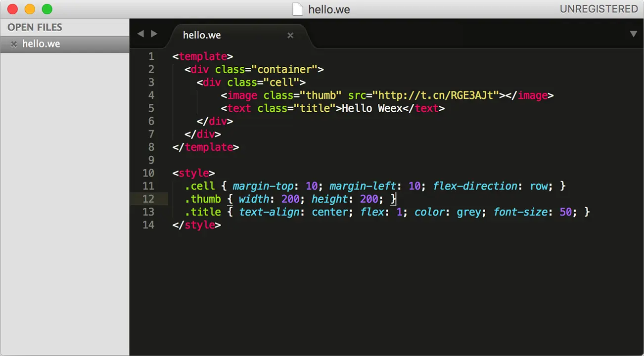Viewport: 644px width, 356px height.
Task: Close the hello.we tab via its x icon
Action: click(290, 35)
